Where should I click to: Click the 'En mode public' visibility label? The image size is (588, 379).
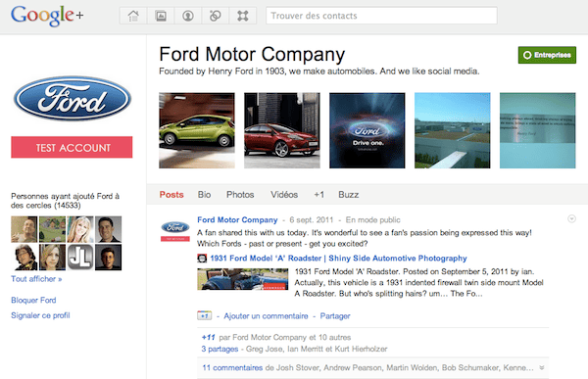click(x=372, y=220)
